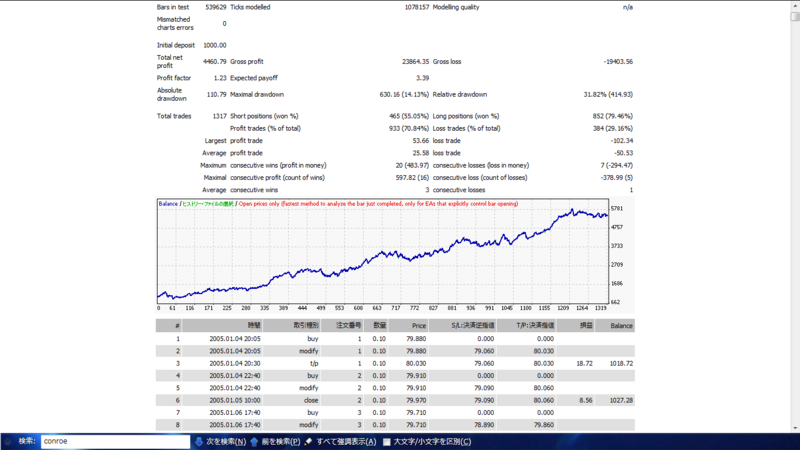This screenshot has width=800, height=450.
Task: Click the largest profit trade value 53.66
Action: (420, 141)
